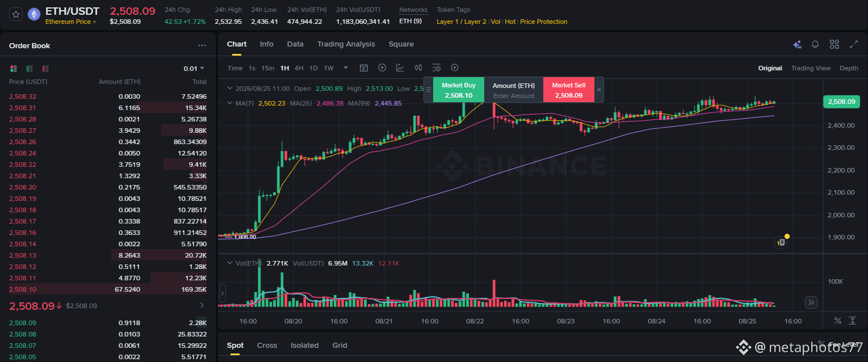The image size is (868, 362).
Task: Select the Grid trading tab
Action: pyautogui.click(x=339, y=345)
